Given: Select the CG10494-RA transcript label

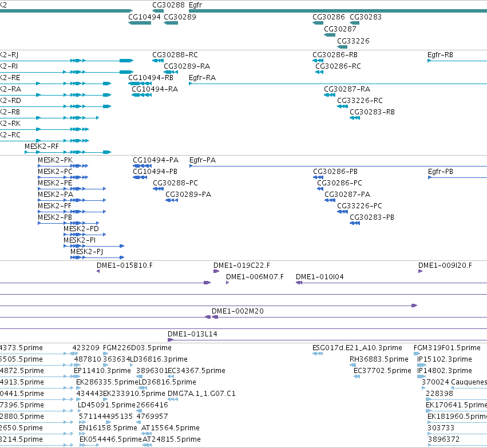Looking at the screenshot, I should pyautogui.click(x=155, y=89).
